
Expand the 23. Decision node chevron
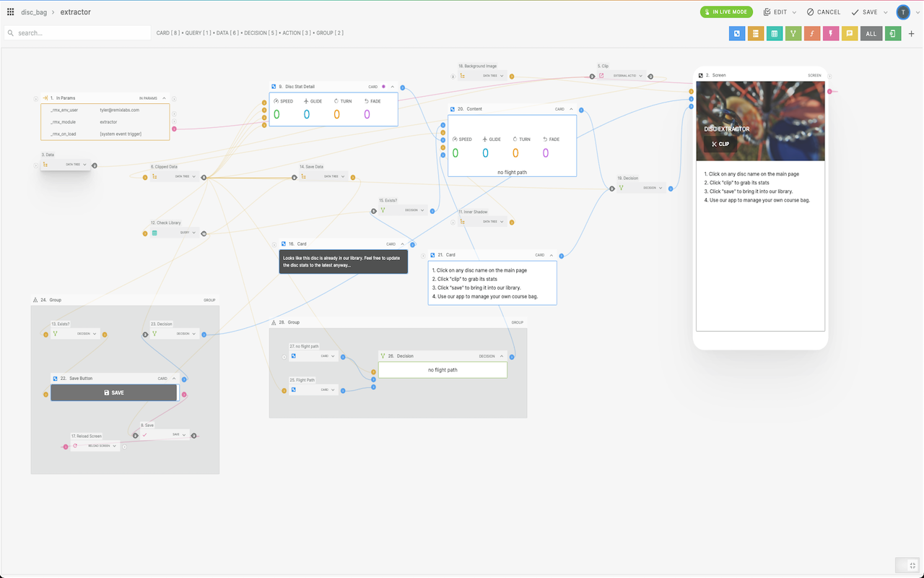point(195,334)
